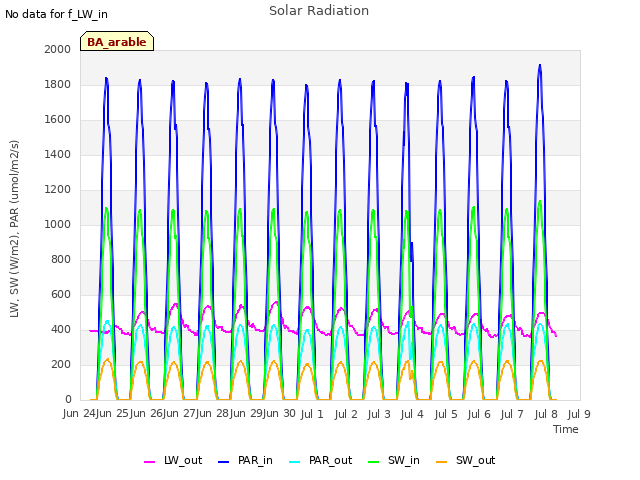Toggle the SW_in legend entry
Viewport: 640px width, 480px height.
click(x=393, y=460)
